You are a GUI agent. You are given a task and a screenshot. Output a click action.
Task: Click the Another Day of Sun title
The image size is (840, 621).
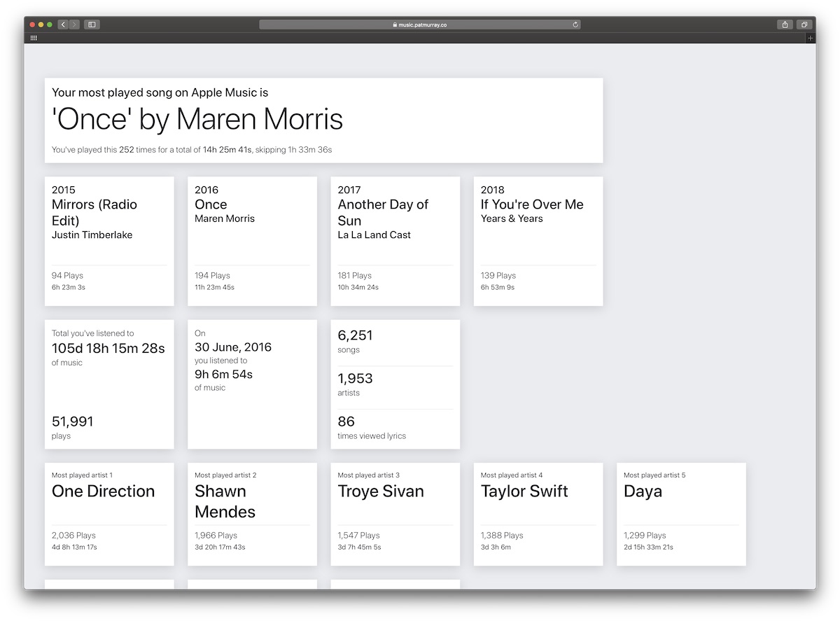(383, 213)
